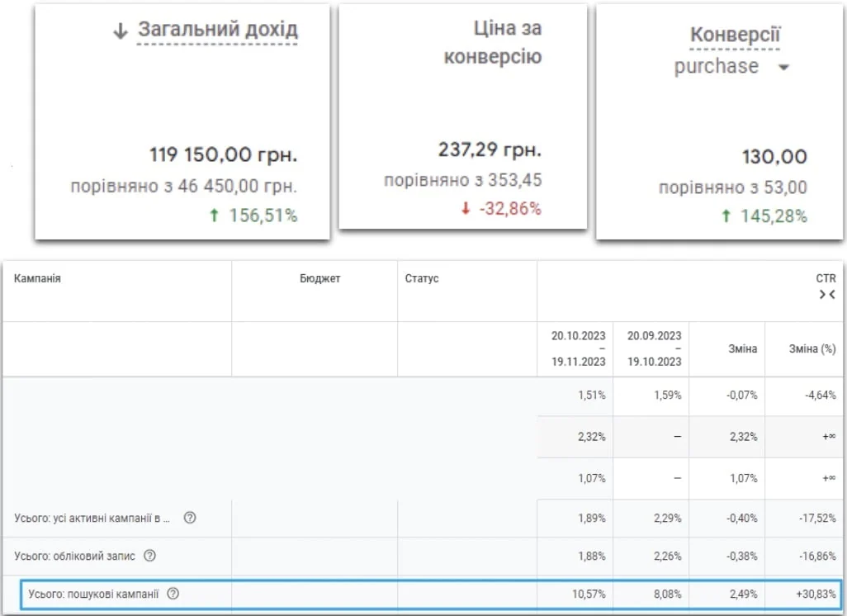Screen dimensions: 847x616
Task: Open help icon for активні кампанії total
Action: click(190, 518)
